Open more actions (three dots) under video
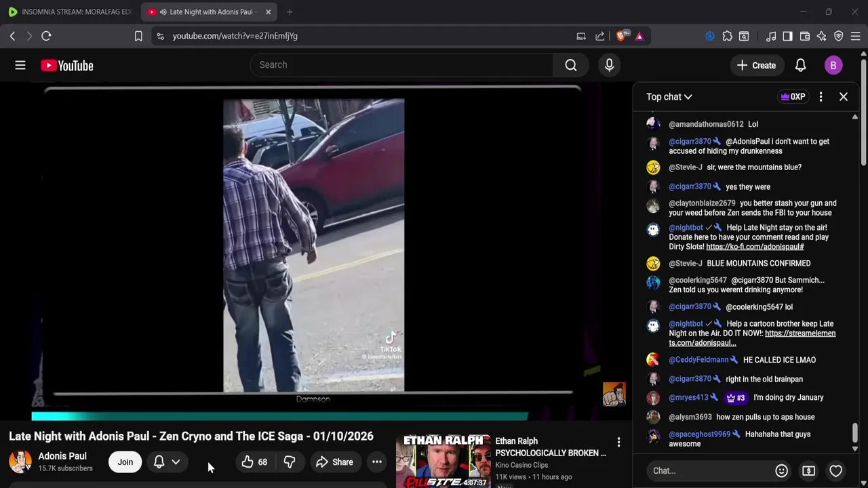 [377, 462]
